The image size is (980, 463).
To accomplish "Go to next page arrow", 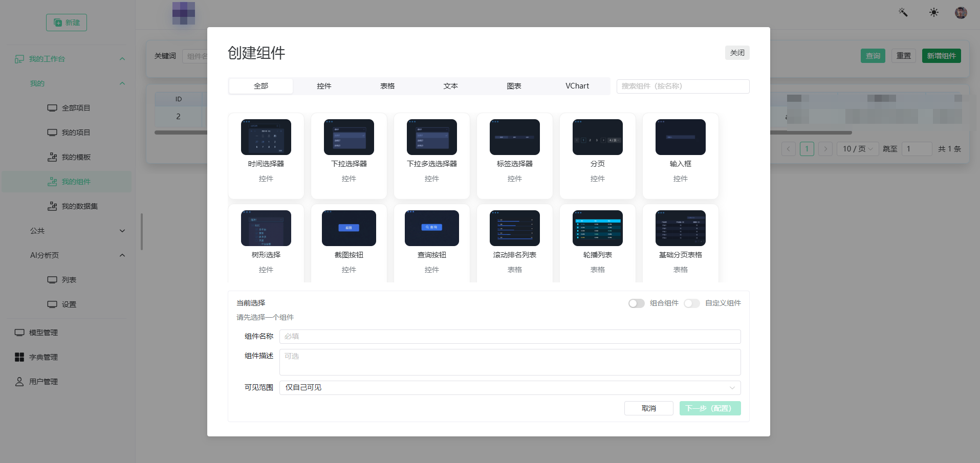I will click(825, 149).
